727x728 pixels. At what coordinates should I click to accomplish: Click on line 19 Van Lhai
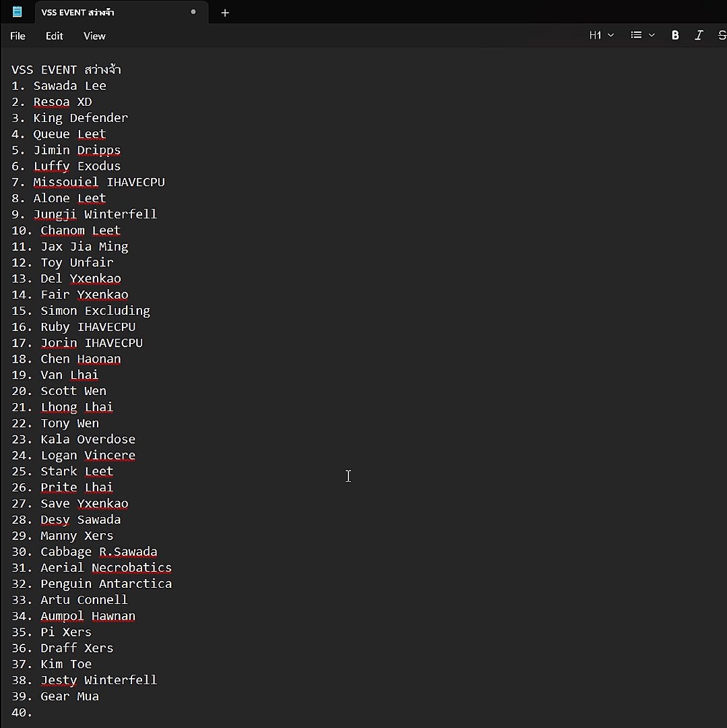[x=55, y=375]
